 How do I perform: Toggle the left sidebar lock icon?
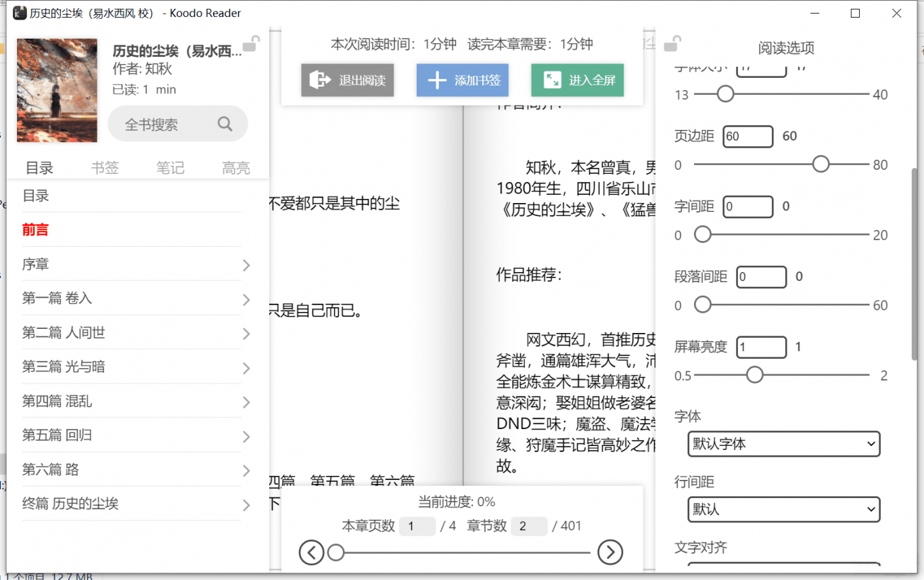[x=251, y=44]
